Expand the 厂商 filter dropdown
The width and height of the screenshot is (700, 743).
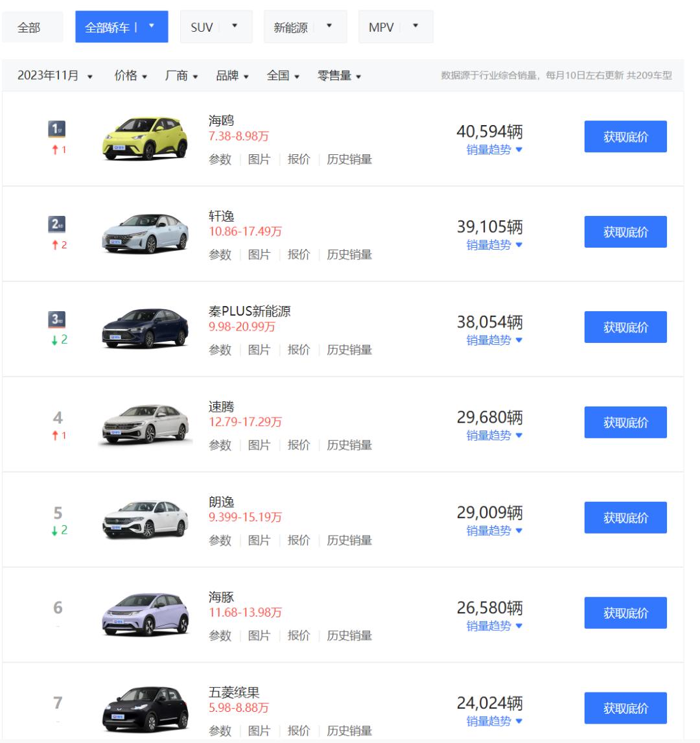181,76
